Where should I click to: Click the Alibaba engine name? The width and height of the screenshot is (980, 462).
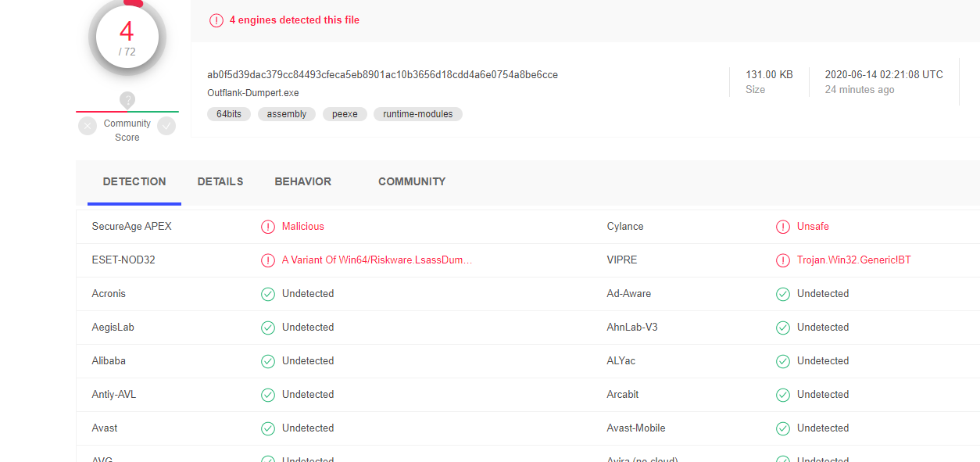pos(109,361)
